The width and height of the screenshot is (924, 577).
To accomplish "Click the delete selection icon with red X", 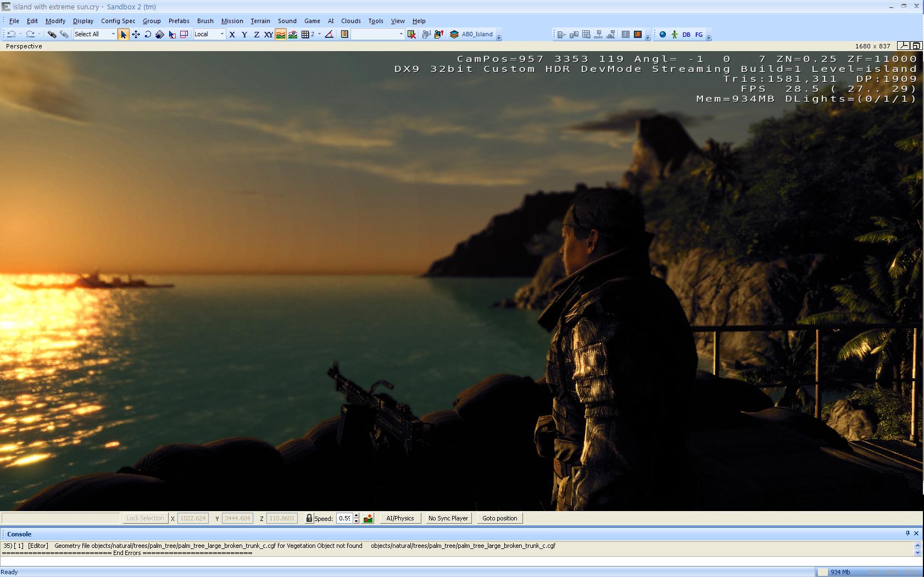I will [411, 34].
